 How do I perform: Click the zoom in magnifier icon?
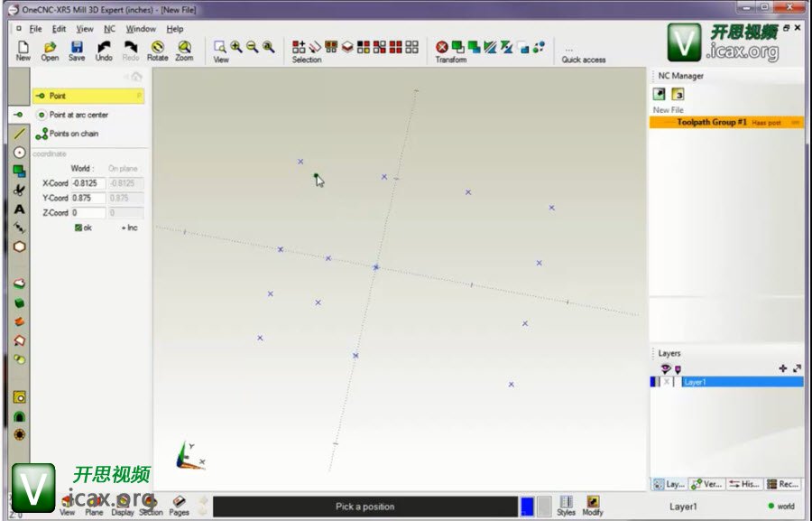point(236,47)
